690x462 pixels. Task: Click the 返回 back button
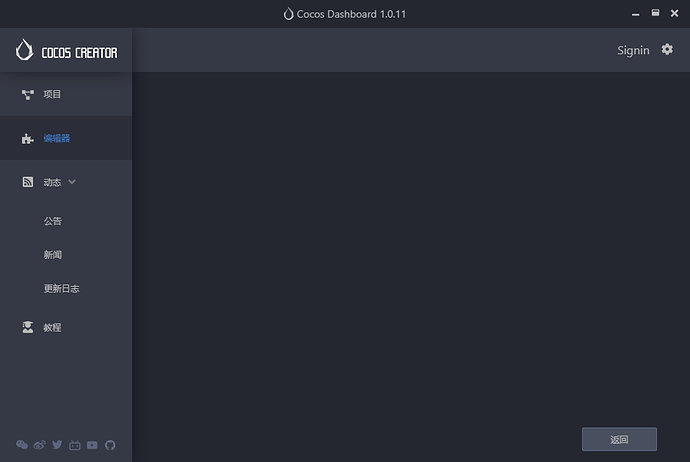(619, 439)
